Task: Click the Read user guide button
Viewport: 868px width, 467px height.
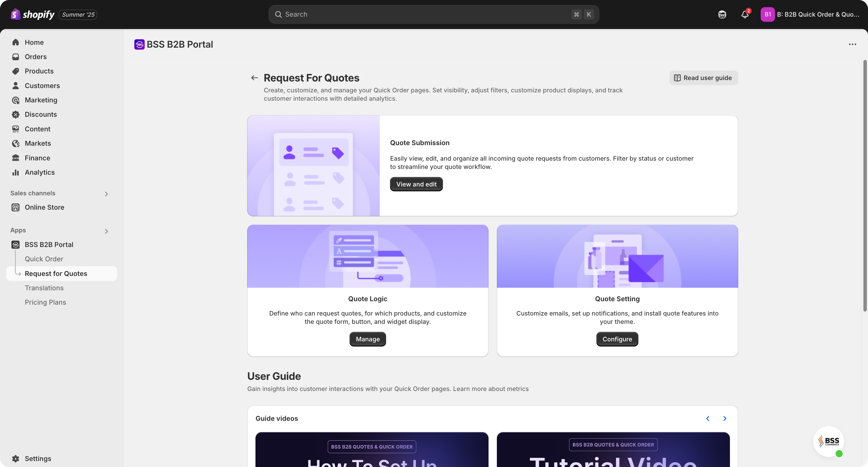Action: [703, 78]
